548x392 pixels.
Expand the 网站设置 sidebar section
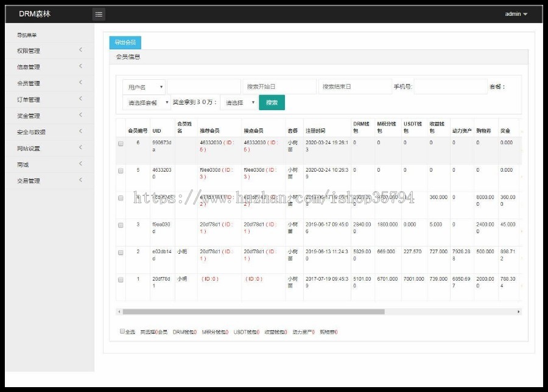(27, 148)
